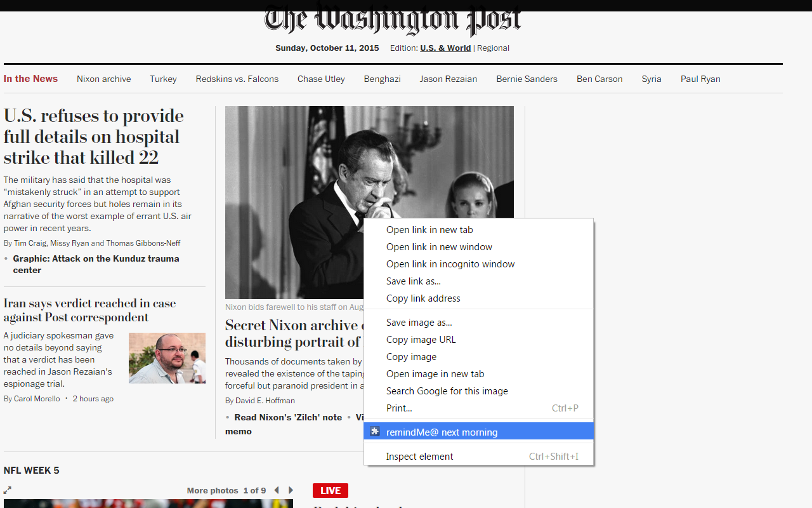Open Benghazi topic link
Viewport: 812px width, 508px height.
coord(382,79)
